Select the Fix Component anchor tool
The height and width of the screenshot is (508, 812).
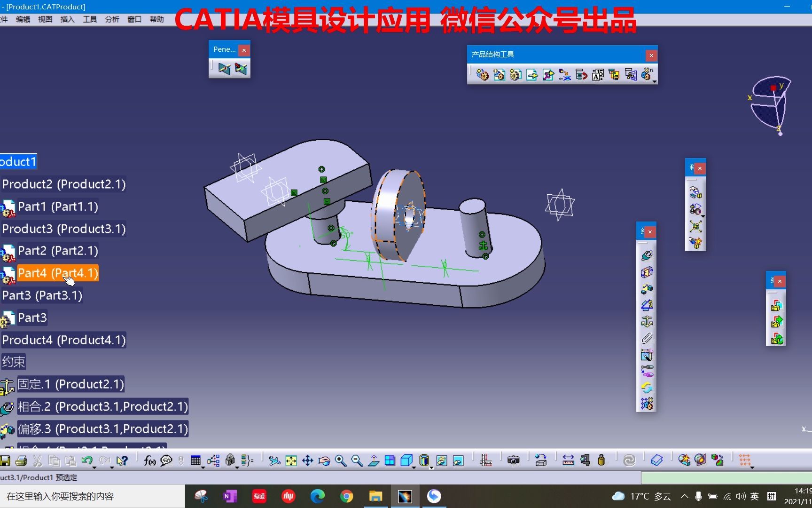647,321
